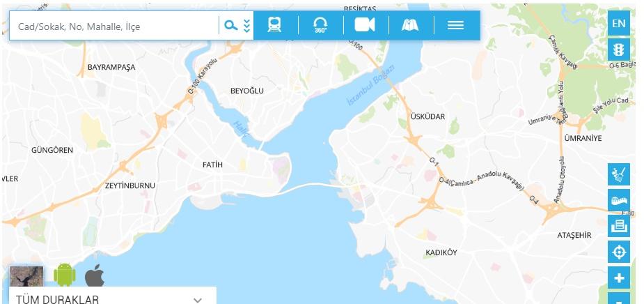644x304 pixels.
Task: Click the D-100 Karayolu road label
Action: pyautogui.click(x=202, y=77)
